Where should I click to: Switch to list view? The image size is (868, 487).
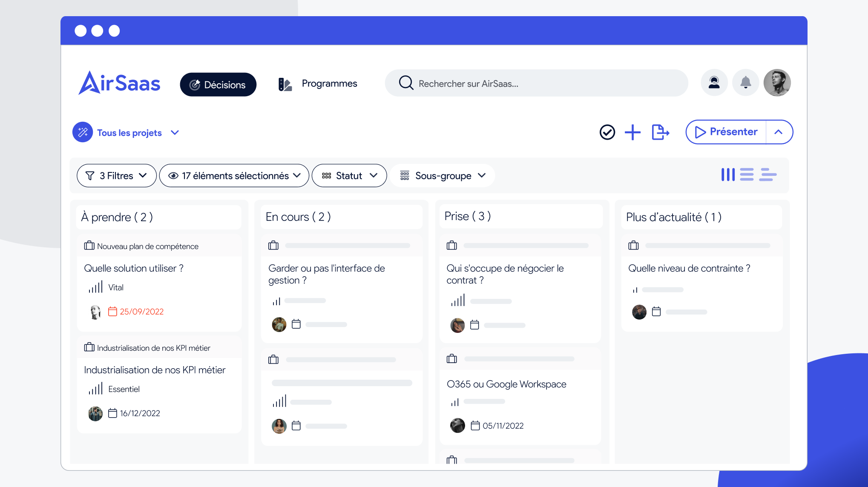coord(747,175)
